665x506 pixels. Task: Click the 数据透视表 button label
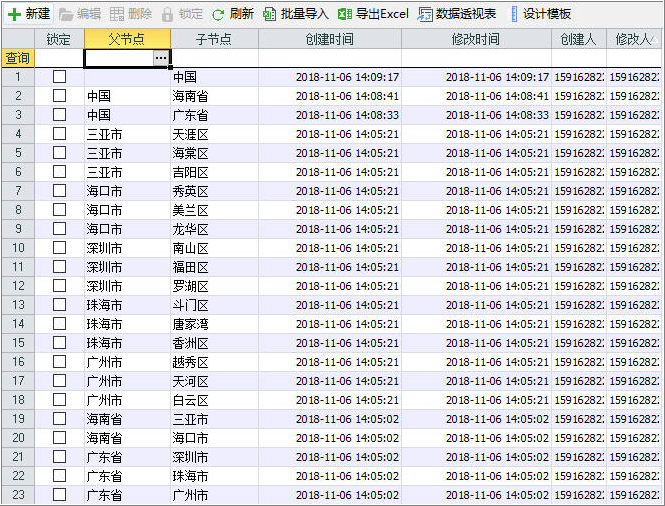pos(466,14)
